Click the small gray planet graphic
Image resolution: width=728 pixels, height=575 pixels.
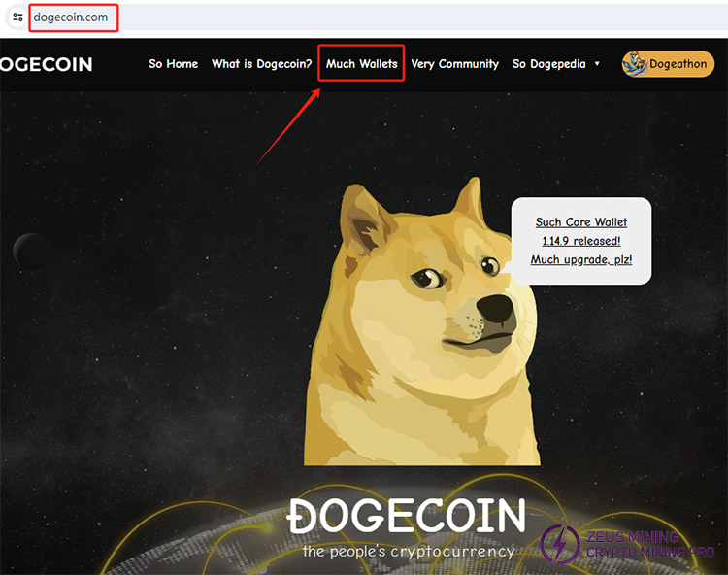30,251
